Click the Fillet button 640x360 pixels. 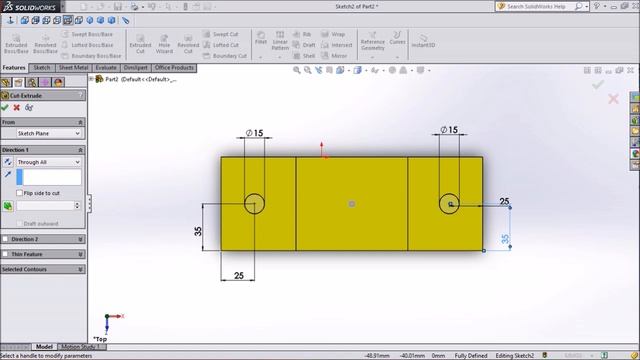point(261,38)
